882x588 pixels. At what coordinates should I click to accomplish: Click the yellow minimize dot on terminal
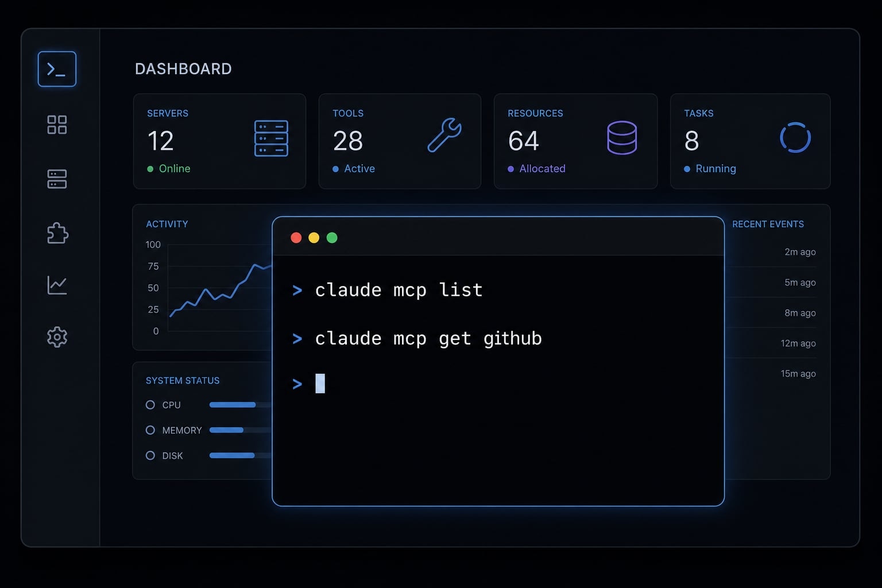pyautogui.click(x=314, y=238)
